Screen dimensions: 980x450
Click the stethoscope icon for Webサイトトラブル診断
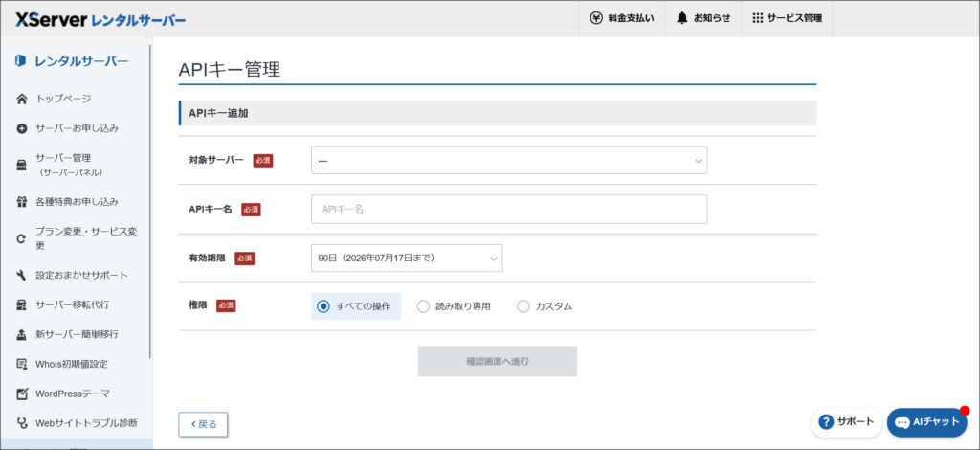point(22,423)
